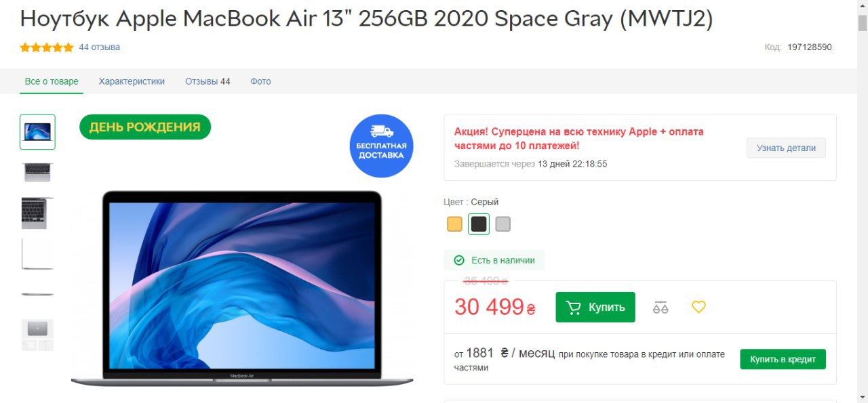
Task: Open the Фото tab
Action: pyautogui.click(x=260, y=81)
